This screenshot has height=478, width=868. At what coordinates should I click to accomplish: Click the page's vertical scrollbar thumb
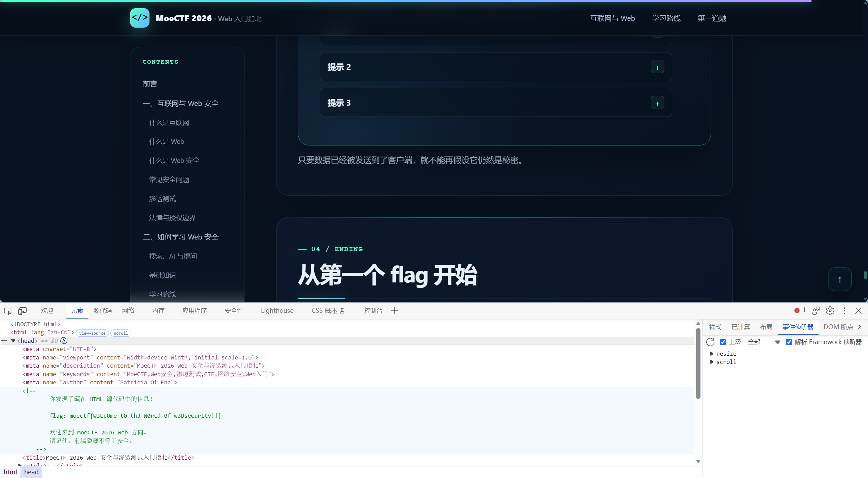(865, 275)
